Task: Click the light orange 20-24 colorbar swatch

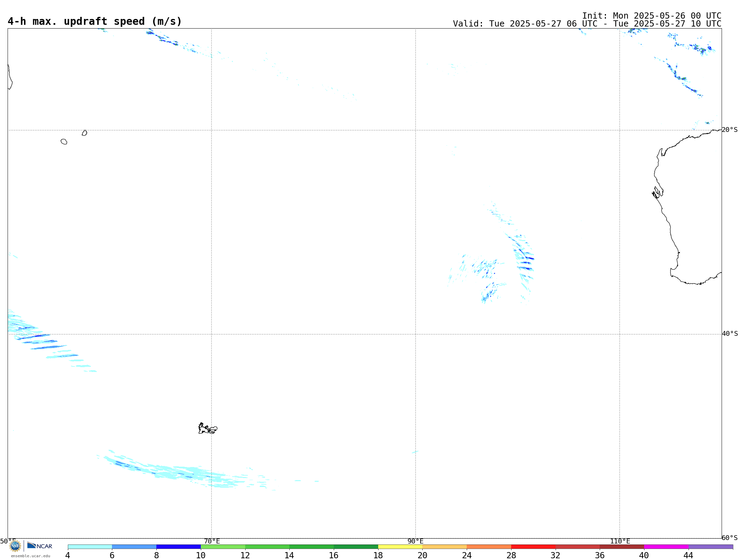Action: [x=445, y=547]
